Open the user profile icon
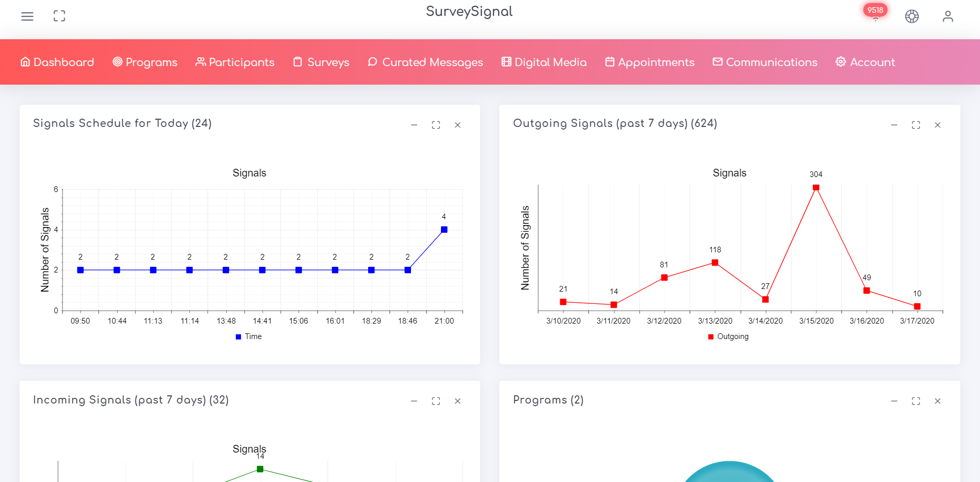The height and width of the screenshot is (482, 980). point(948,17)
